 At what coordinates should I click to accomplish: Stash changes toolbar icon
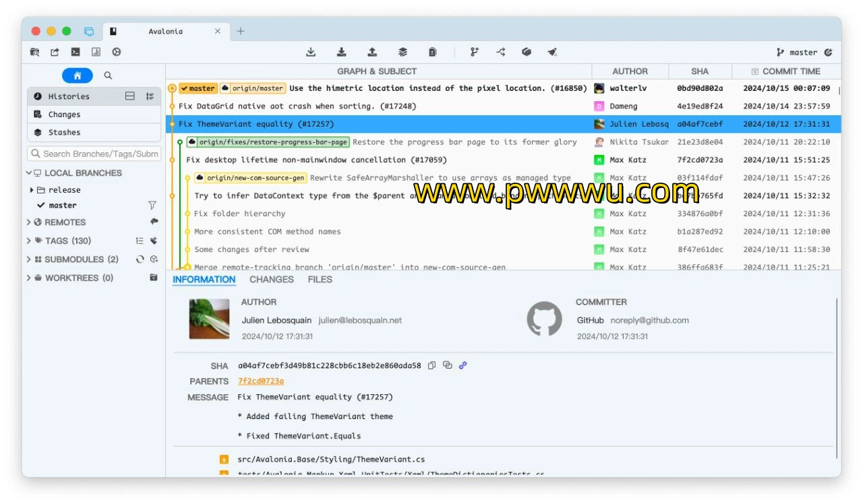click(403, 52)
